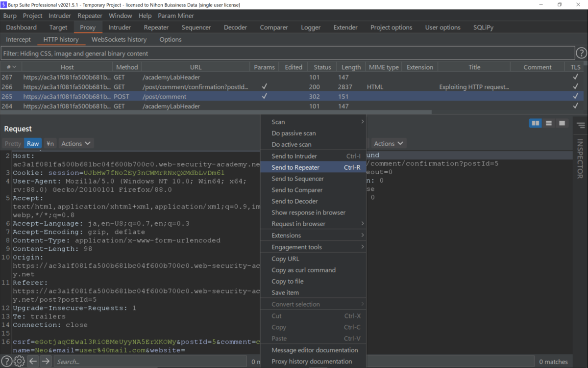Viewport: 588px width, 368px height.
Task: Open Message editor documentation
Action: [x=314, y=350]
